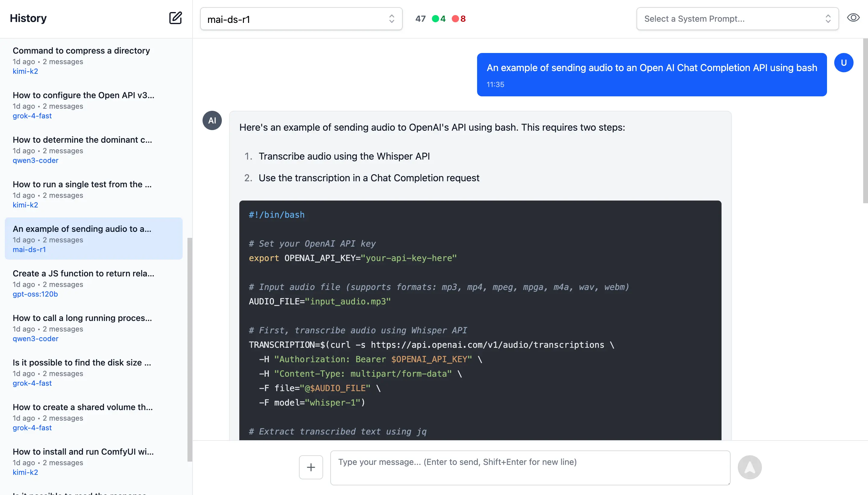This screenshot has width=868, height=495.
Task: Click the History heading
Action: click(28, 18)
